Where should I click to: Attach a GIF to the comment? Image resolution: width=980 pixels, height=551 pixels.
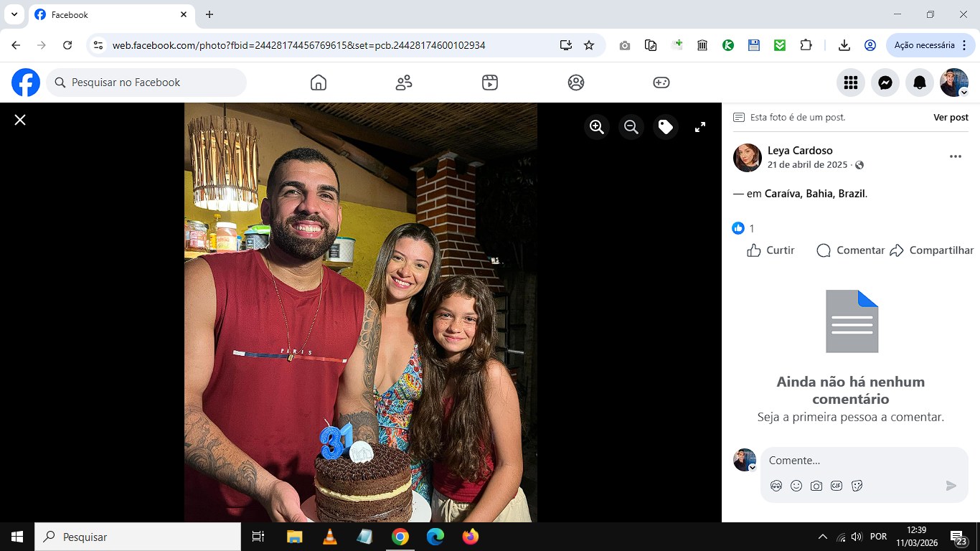pyautogui.click(x=837, y=486)
